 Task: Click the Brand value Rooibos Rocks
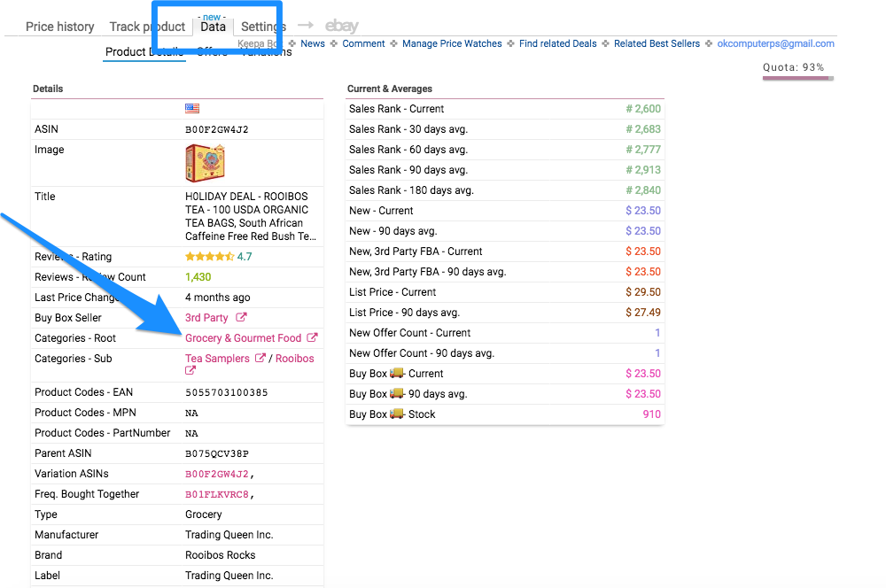click(x=221, y=554)
